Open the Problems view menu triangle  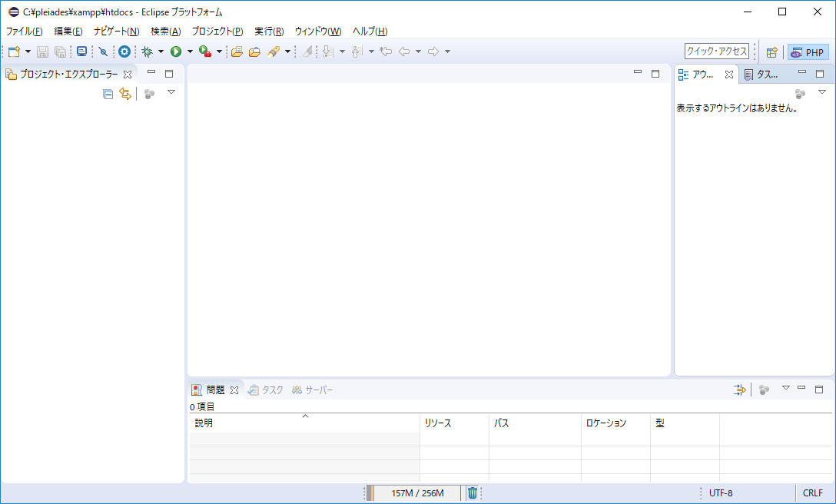(x=785, y=389)
